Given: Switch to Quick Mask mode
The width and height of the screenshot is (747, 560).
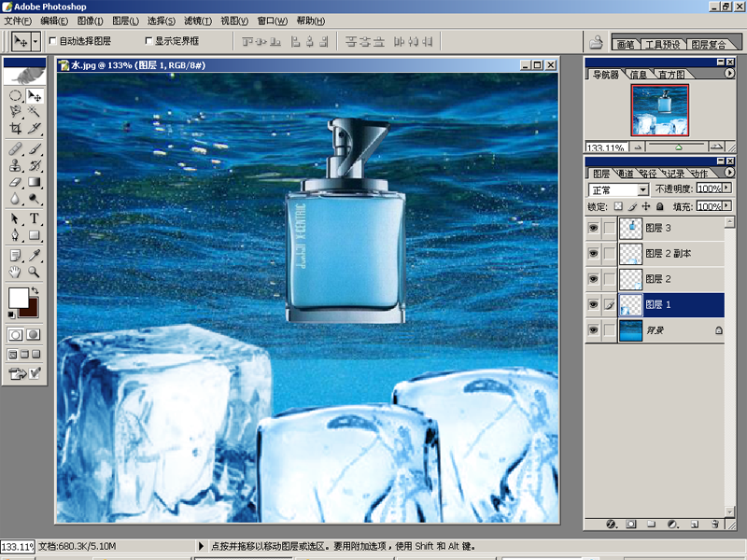Looking at the screenshot, I should 34,335.
